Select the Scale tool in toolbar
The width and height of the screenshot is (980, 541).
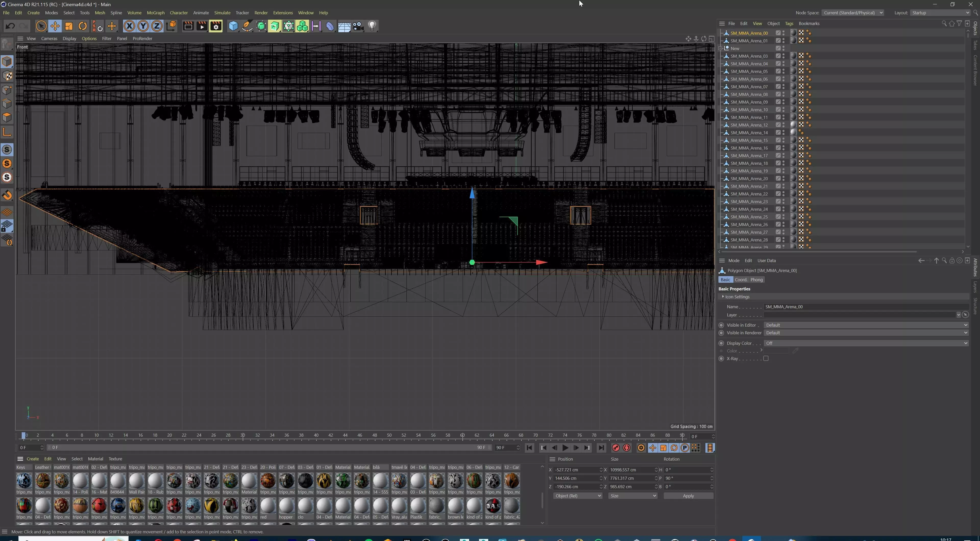click(x=69, y=26)
